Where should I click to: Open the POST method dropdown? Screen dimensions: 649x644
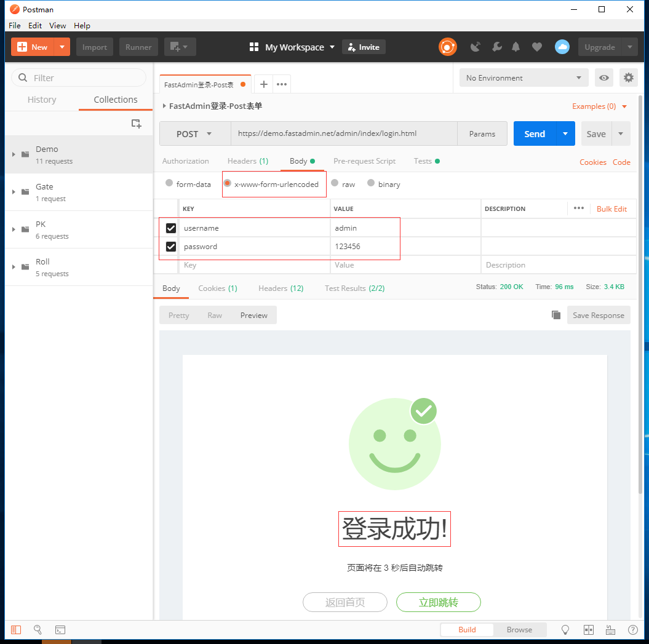pyautogui.click(x=194, y=133)
